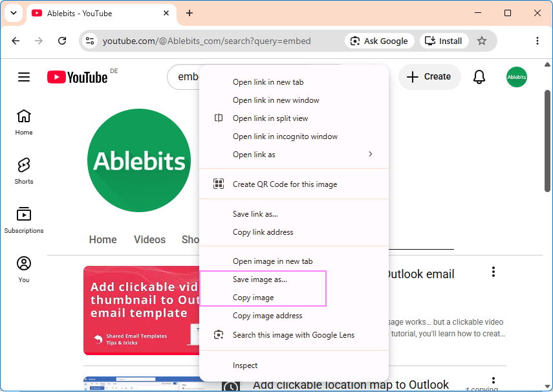Screen dimensions: 553x392
Task: Reload the page
Action: pos(62,41)
